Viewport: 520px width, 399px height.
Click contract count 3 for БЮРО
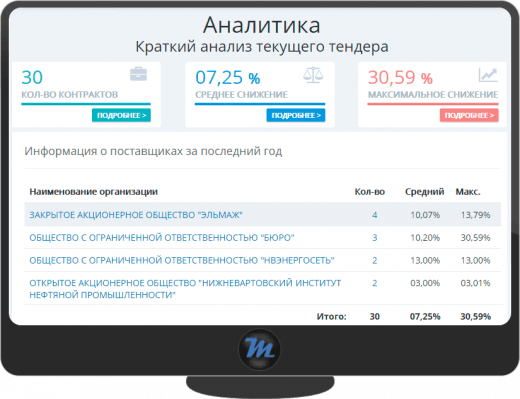click(375, 238)
